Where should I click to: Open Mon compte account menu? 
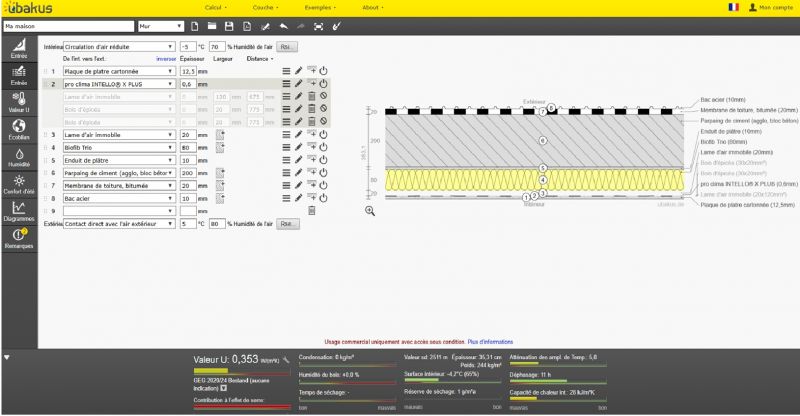(771, 8)
